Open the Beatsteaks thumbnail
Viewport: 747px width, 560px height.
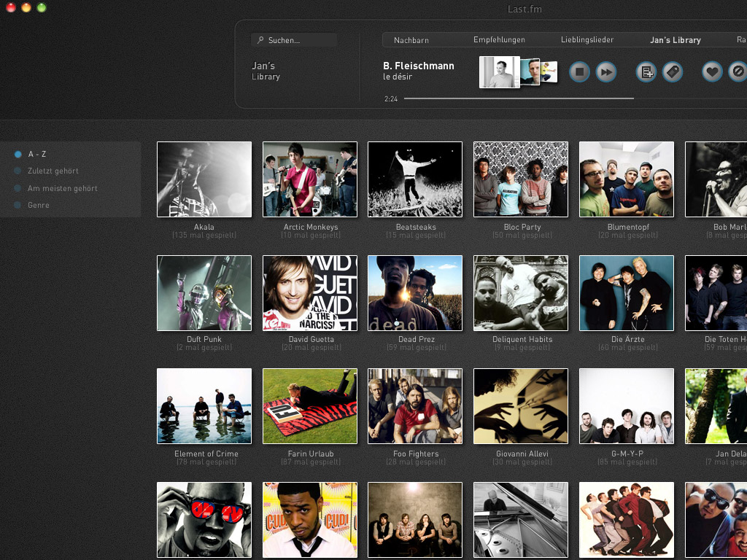coord(415,179)
